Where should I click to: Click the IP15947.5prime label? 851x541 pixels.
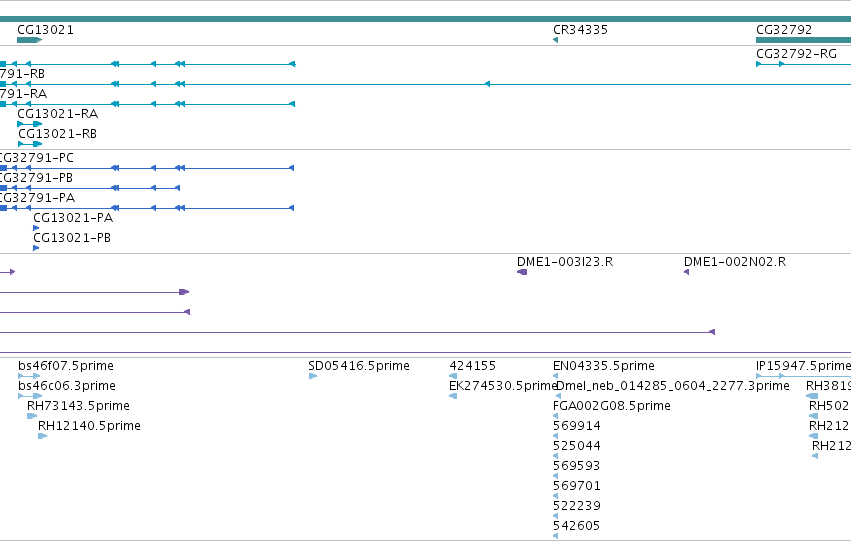coord(803,366)
